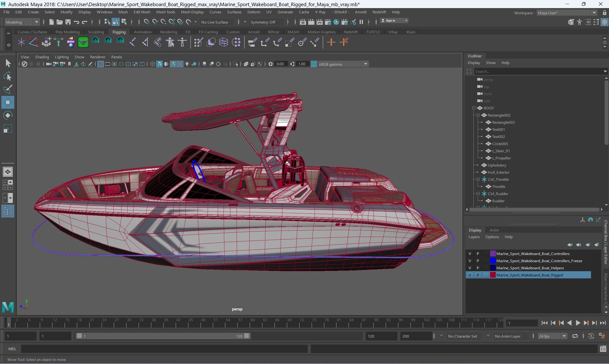Open the Shading viewport menu
609x364 pixels.
(42, 57)
